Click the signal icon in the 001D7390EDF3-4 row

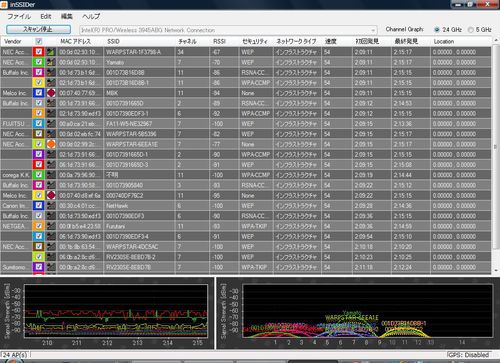point(51,237)
